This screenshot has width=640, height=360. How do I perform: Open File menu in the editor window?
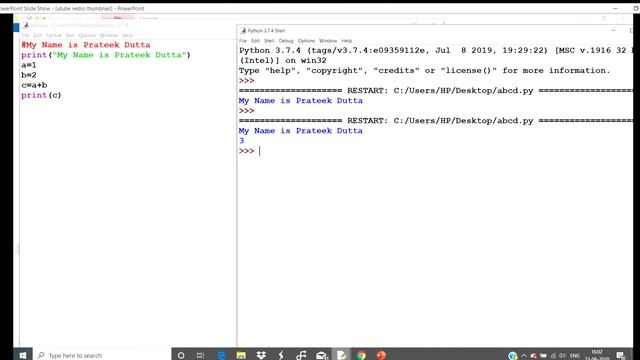pos(25,36)
